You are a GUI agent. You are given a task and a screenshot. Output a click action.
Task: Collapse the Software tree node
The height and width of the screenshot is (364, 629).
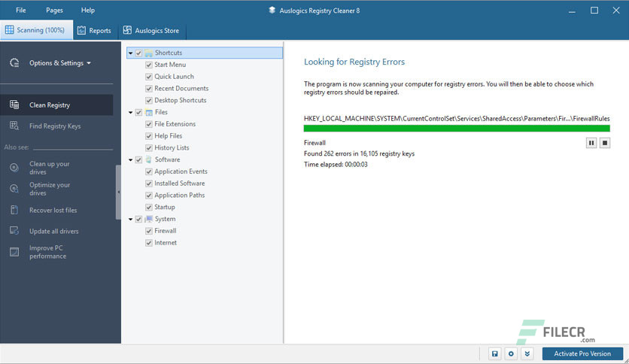coord(130,160)
